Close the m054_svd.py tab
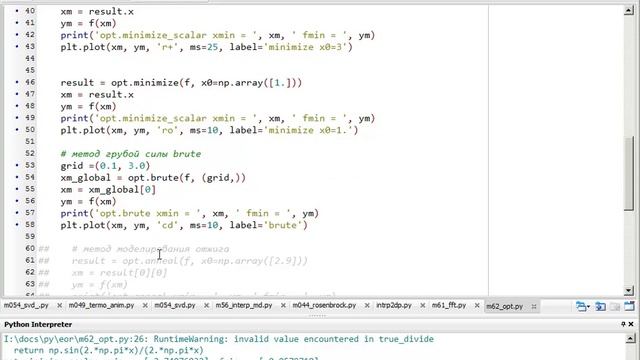 pos(206,305)
